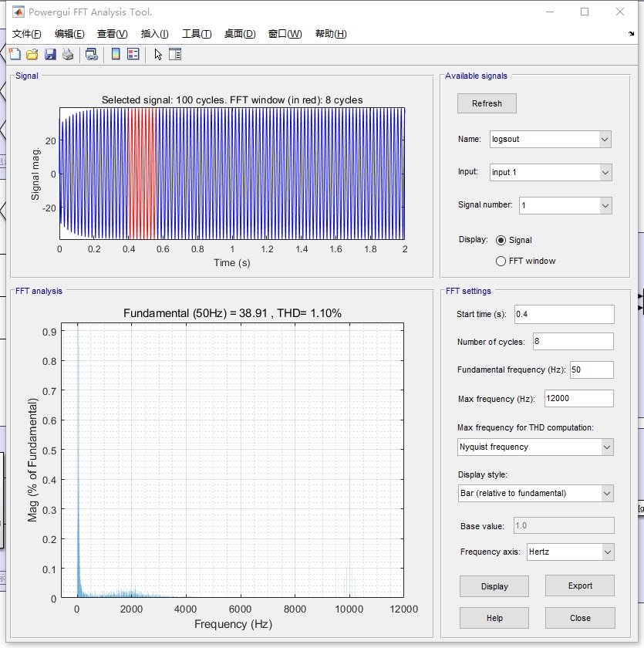Click the 'Mag (% of Fundamental)' axis label

(32, 460)
